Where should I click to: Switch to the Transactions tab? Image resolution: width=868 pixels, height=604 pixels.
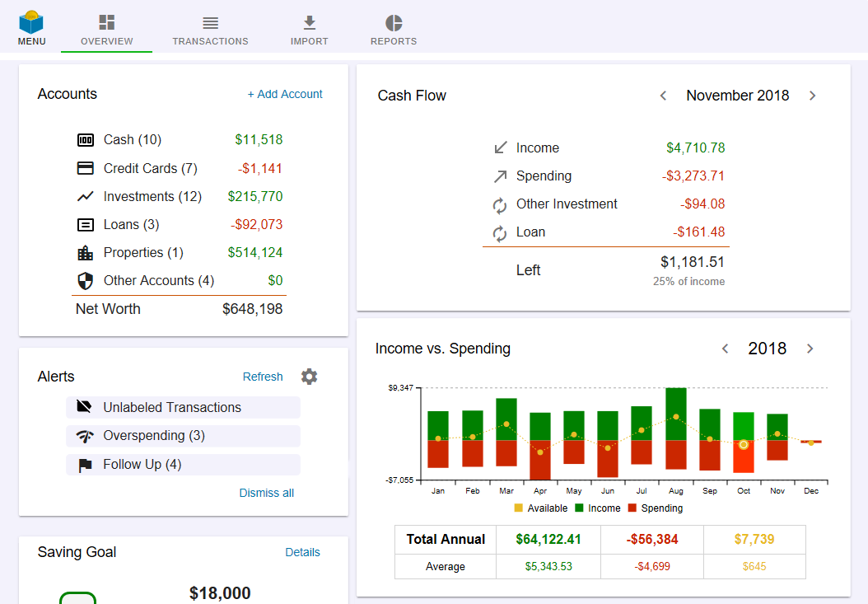(x=210, y=30)
